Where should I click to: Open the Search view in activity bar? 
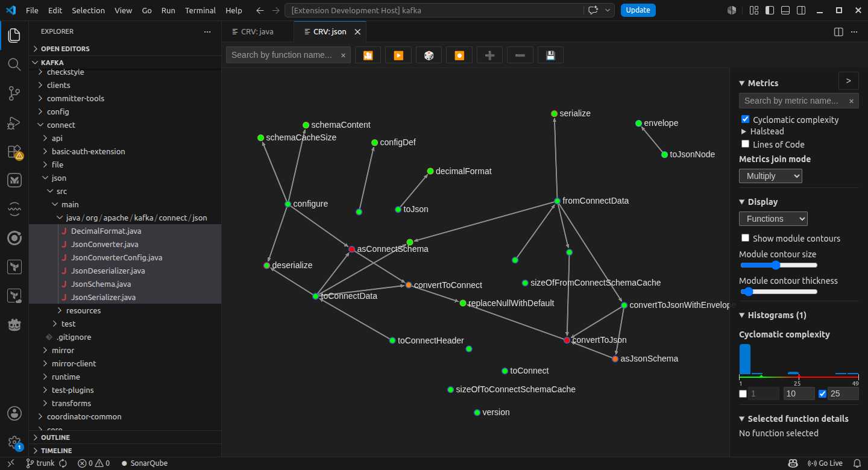14,64
